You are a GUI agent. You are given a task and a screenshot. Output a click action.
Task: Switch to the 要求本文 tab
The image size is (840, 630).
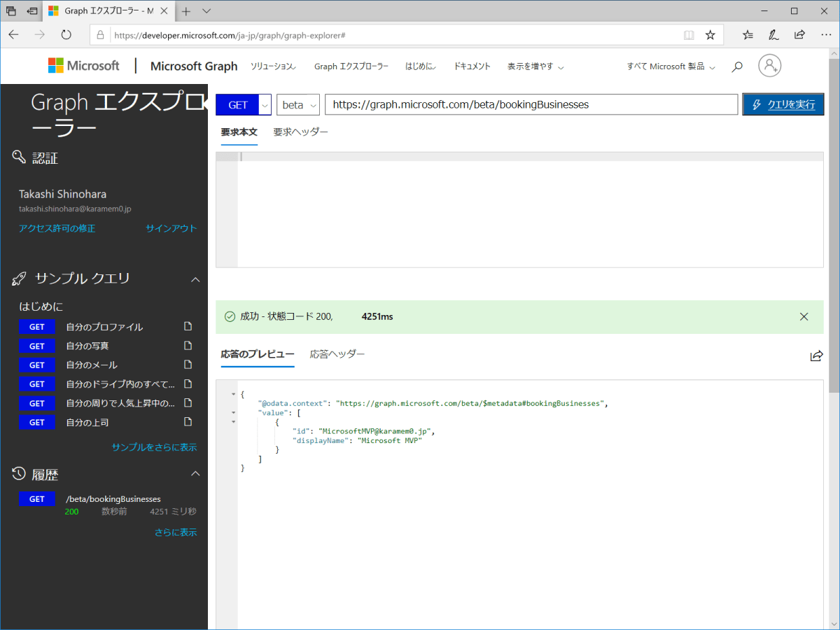pos(239,132)
